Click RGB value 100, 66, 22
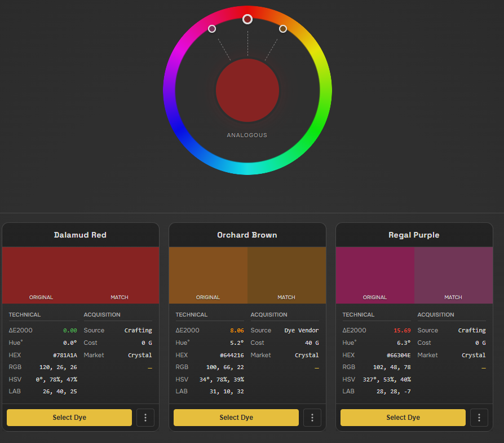Image resolution: width=504 pixels, height=443 pixels. [x=225, y=367]
